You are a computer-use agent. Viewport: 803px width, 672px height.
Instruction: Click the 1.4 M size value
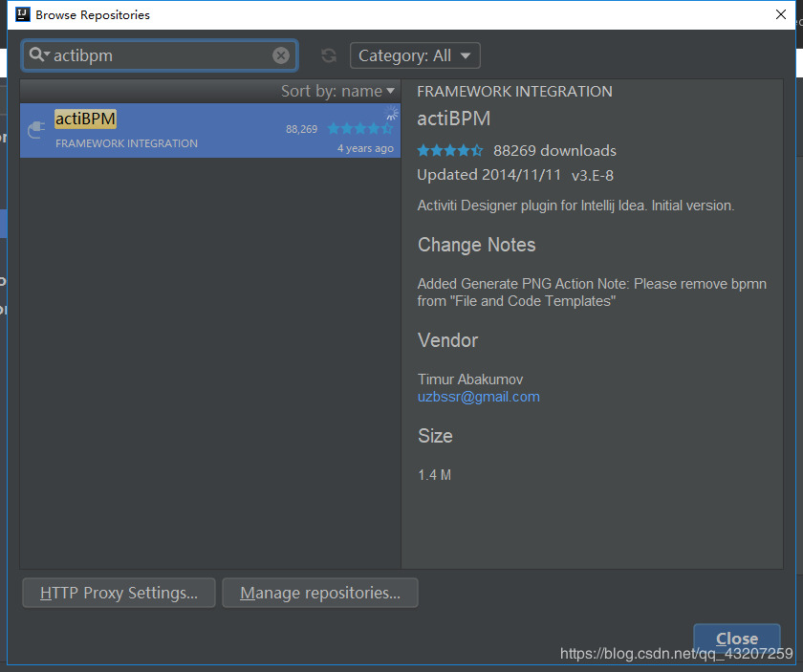[434, 475]
